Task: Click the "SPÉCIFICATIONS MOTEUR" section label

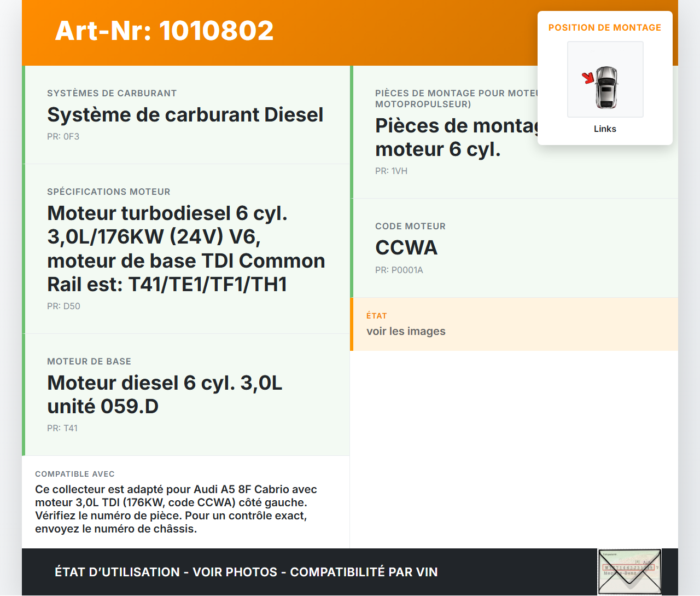Action: [x=108, y=192]
